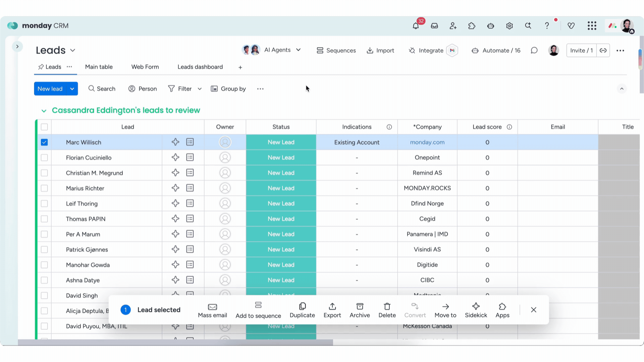Click the Import button
Viewport: 644px width, 362px height.
[x=380, y=51]
